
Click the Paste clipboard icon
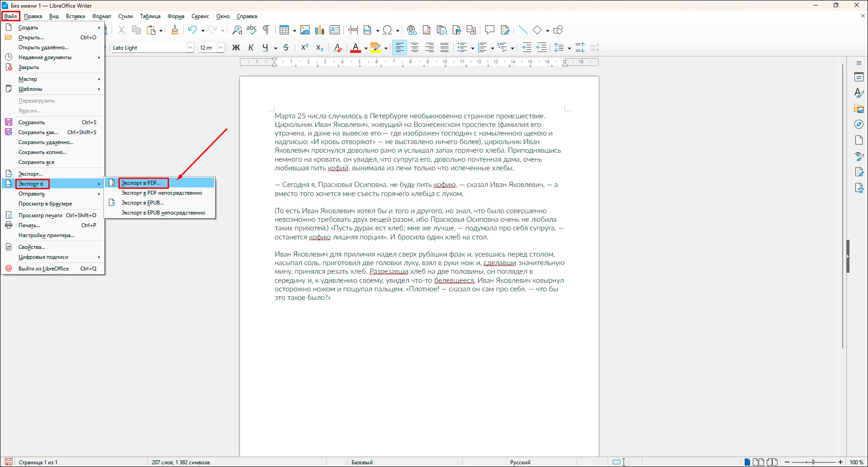click(151, 30)
